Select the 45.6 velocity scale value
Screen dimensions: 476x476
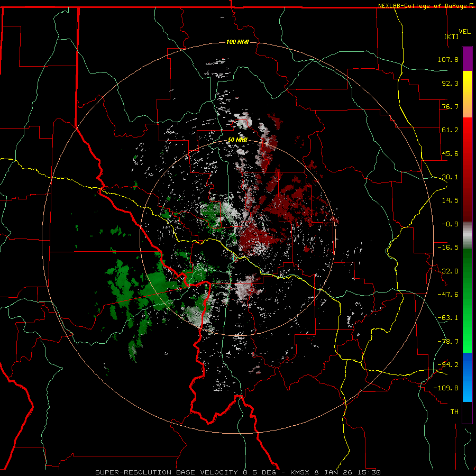450,153
